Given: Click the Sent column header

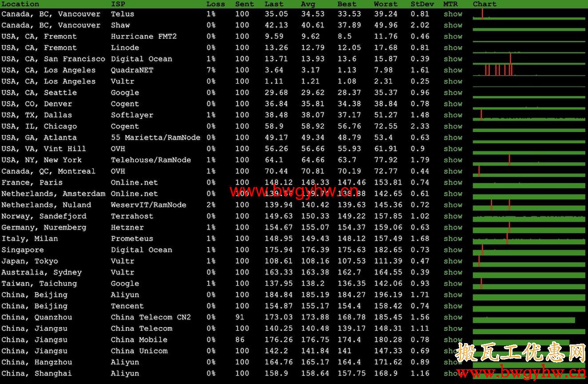Looking at the screenshot, I should point(245,4).
